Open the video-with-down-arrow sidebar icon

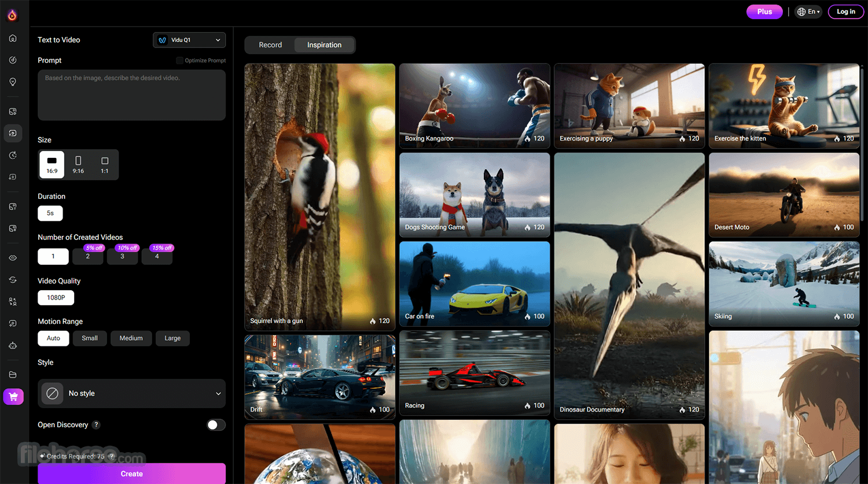[13, 177]
